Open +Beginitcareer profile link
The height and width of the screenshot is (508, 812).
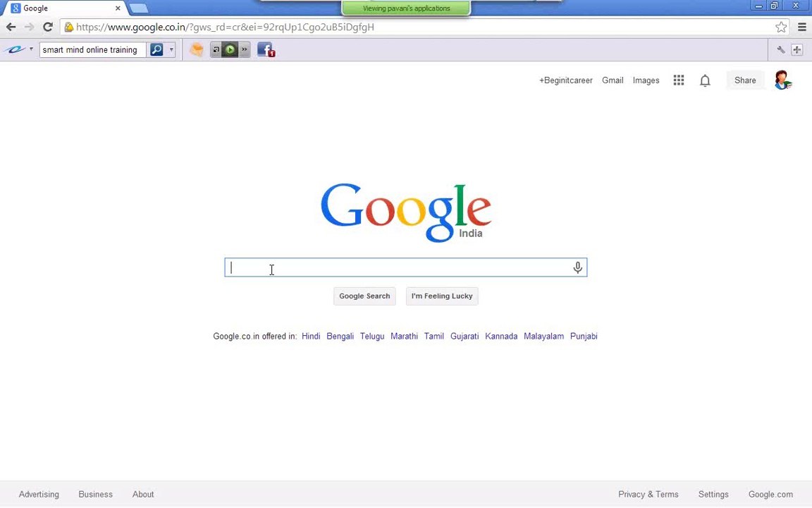point(565,80)
